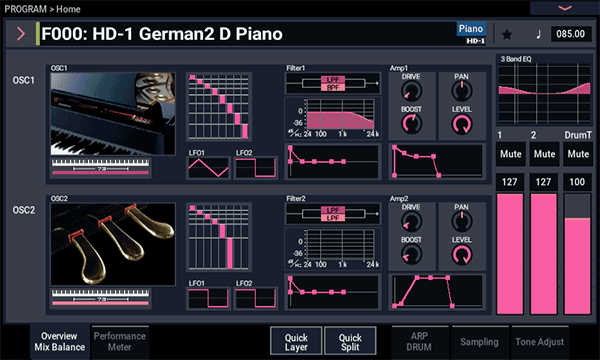Viewport: 600px width, 360px height.
Task: Mute the DrumT drum track
Action: point(578,154)
